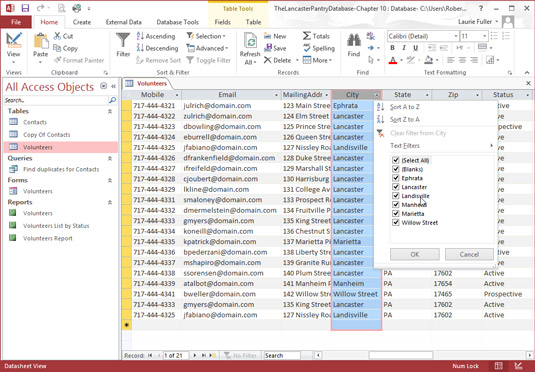
Task: Switch to Design view icon in status bar
Action: tap(518, 366)
